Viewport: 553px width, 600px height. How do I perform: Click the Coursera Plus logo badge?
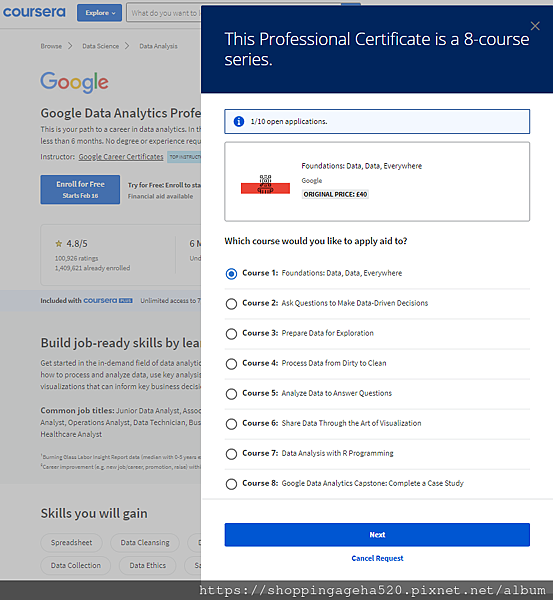pos(108,300)
